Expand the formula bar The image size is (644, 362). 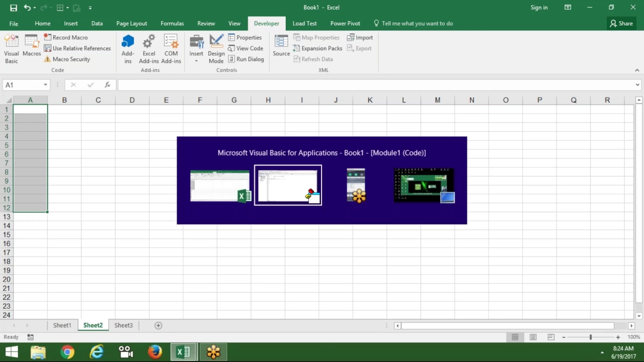pyautogui.click(x=637, y=85)
